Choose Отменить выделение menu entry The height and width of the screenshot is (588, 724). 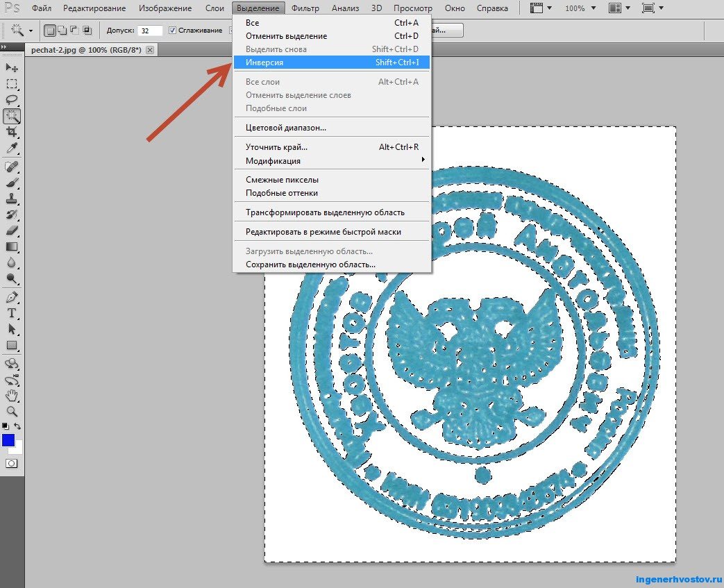(332, 36)
